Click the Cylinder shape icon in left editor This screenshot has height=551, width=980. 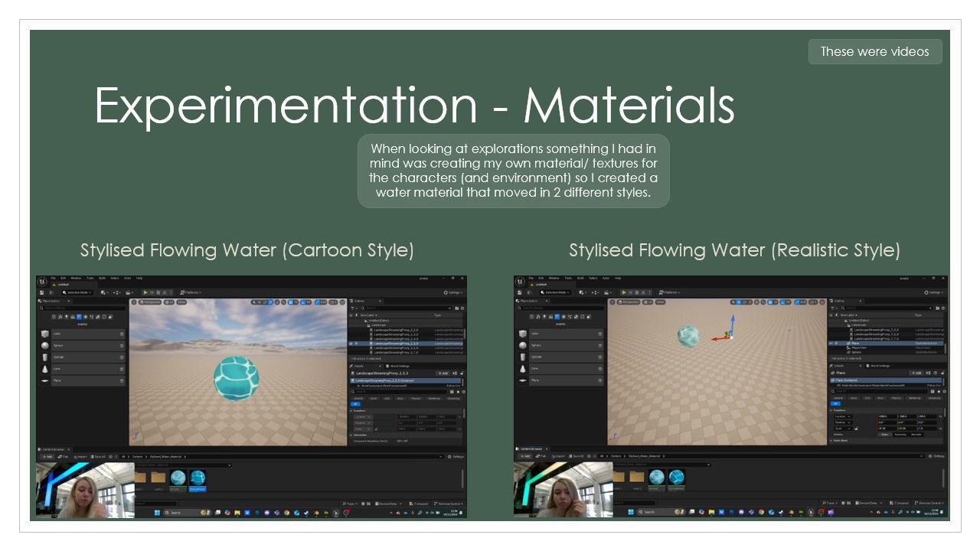click(45, 357)
